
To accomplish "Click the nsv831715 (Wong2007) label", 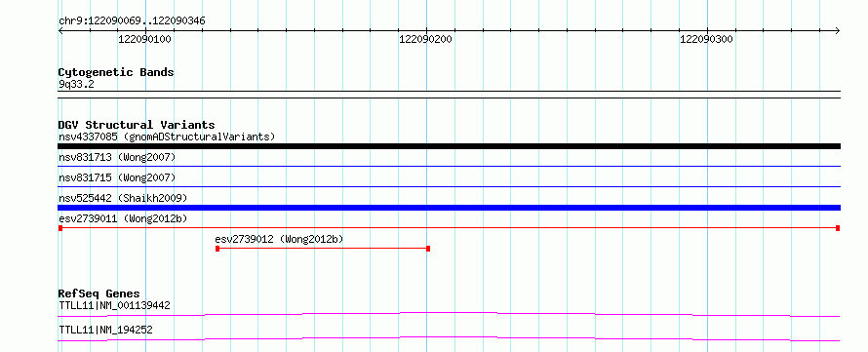I will [117, 177].
